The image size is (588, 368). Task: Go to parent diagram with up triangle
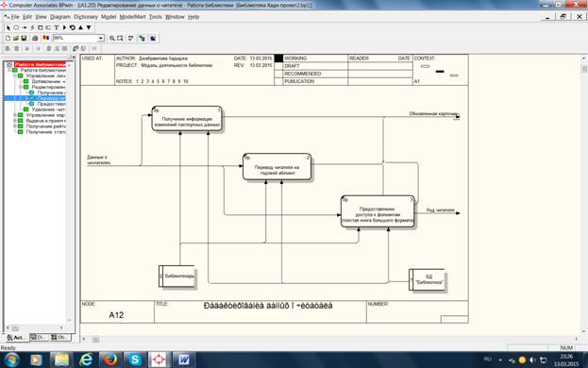coord(80,27)
